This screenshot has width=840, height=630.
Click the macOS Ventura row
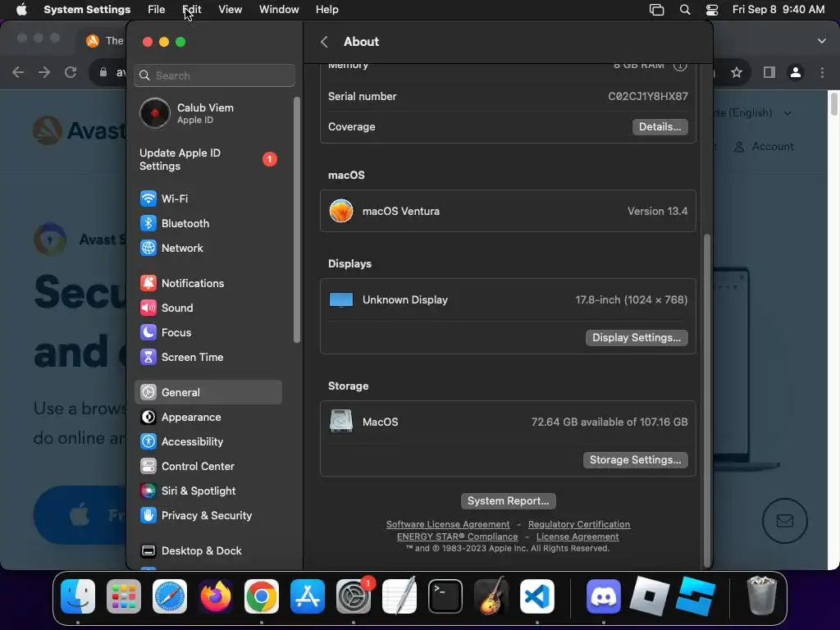tap(508, 211)
